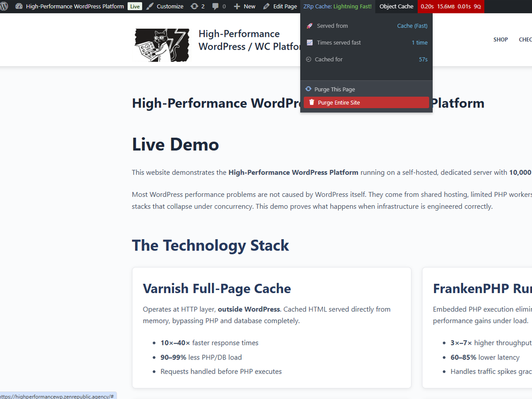
Task: Click the Varnish Full-Page Cache card heading
Action: (x=217, y=289)
